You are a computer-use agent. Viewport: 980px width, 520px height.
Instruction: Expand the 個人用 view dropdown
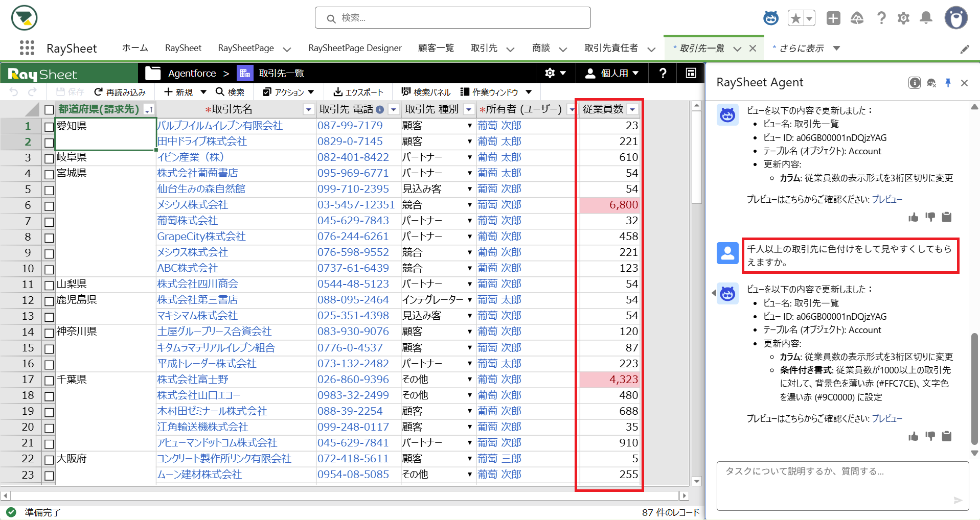tap(612, 74)
